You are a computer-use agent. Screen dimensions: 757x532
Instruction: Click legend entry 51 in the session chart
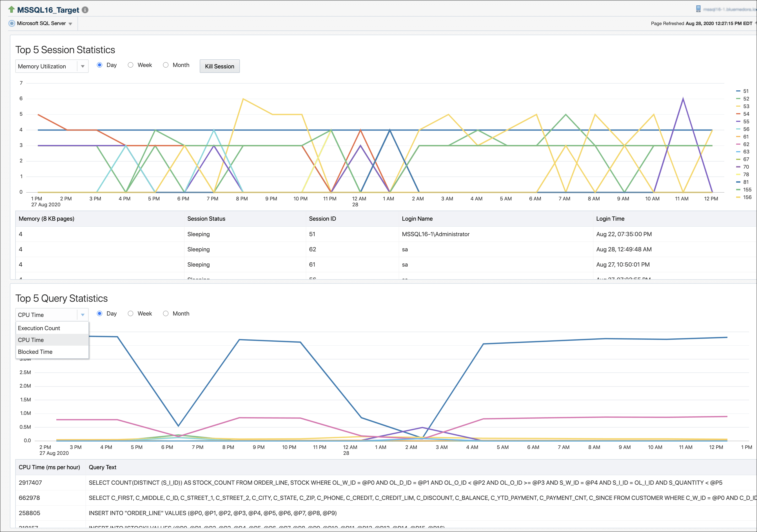[746, 91]
